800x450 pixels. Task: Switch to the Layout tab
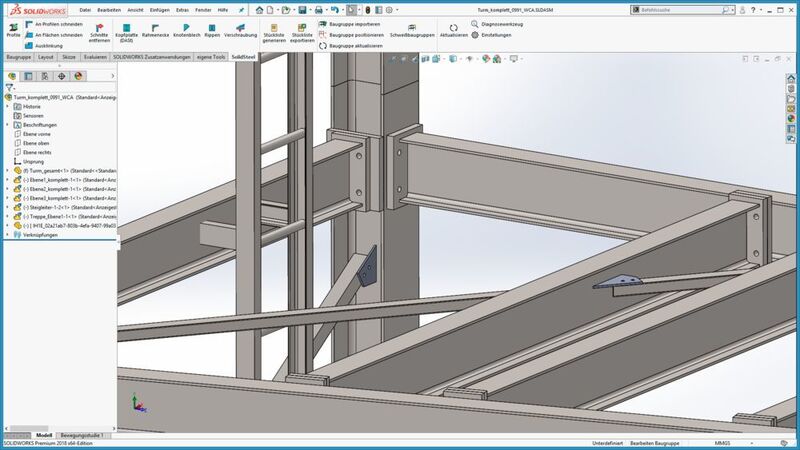tap(45, 57)
